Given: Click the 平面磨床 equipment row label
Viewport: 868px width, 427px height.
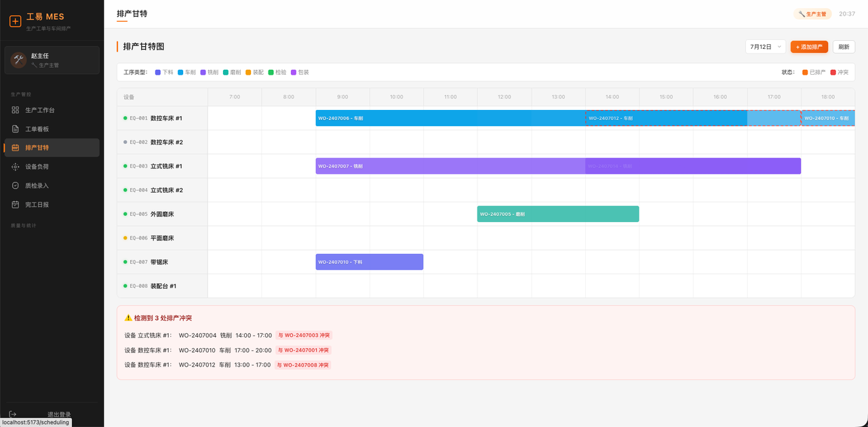Looking at the screenshot, I should (162, 238).
